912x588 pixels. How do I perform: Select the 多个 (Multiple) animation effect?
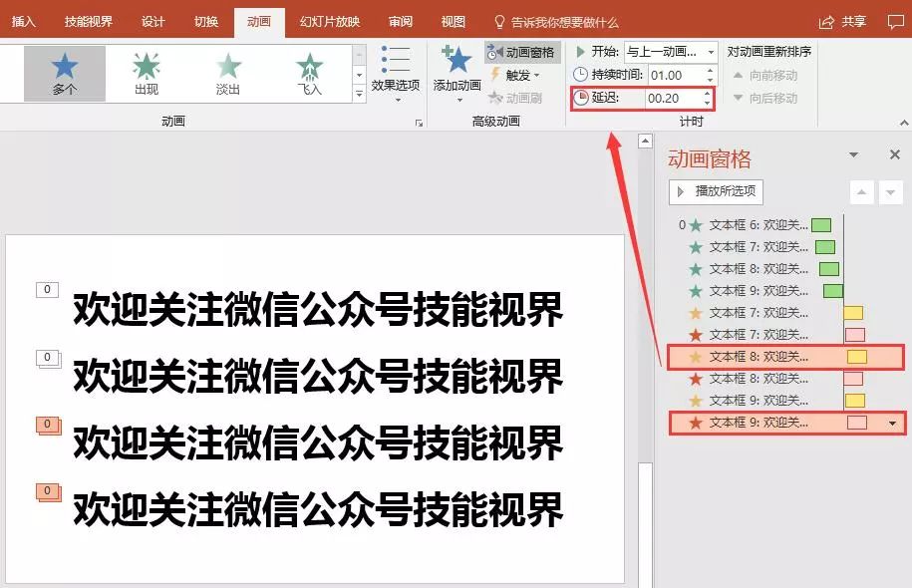(65, 74)
